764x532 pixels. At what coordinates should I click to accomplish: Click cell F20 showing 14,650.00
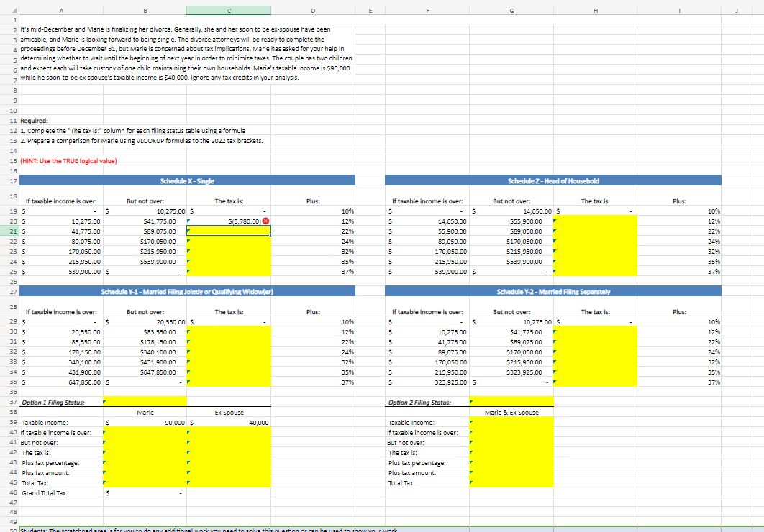pyautogui.click(x=427, y=221)
